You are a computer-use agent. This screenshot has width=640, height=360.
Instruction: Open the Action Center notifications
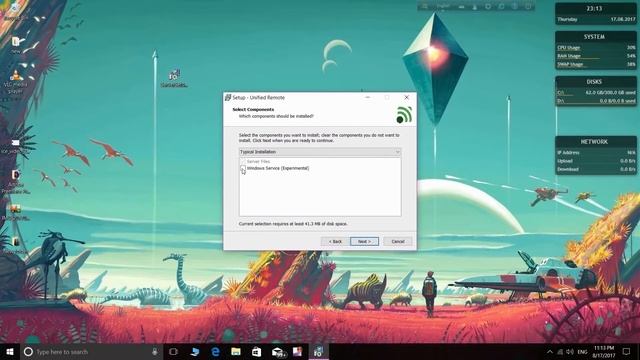[627, 351]
